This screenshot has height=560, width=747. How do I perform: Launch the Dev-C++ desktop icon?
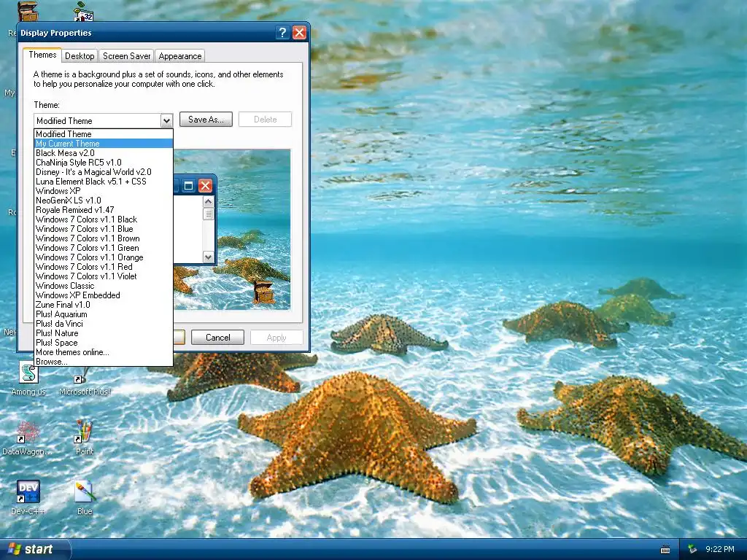click(28, 497)
